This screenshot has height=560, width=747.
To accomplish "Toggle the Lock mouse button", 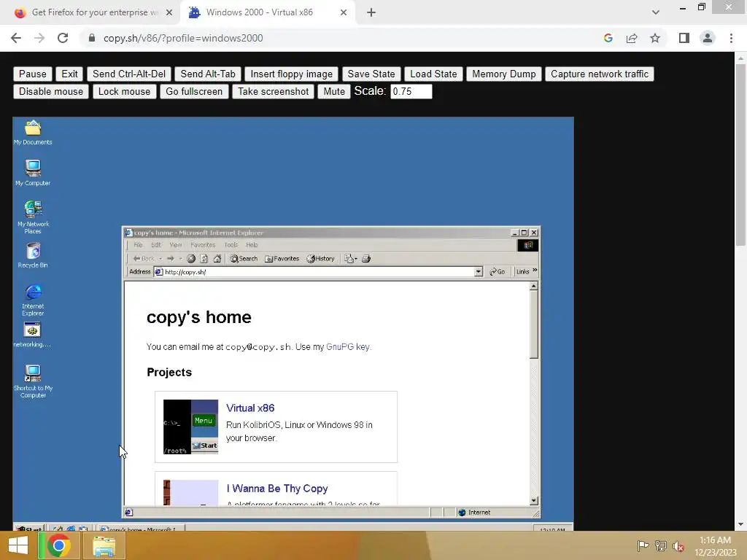I will 124,91.
